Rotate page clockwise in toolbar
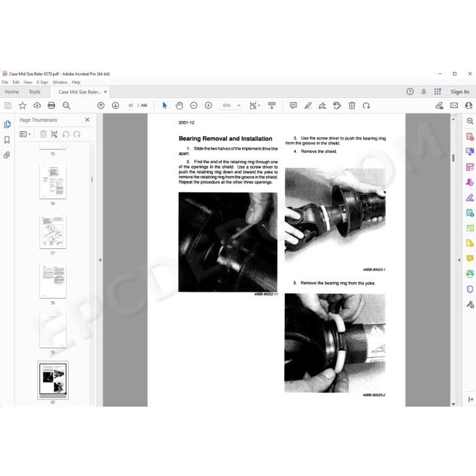This screenshot has width=476, height=476. (x=367, y=105)
